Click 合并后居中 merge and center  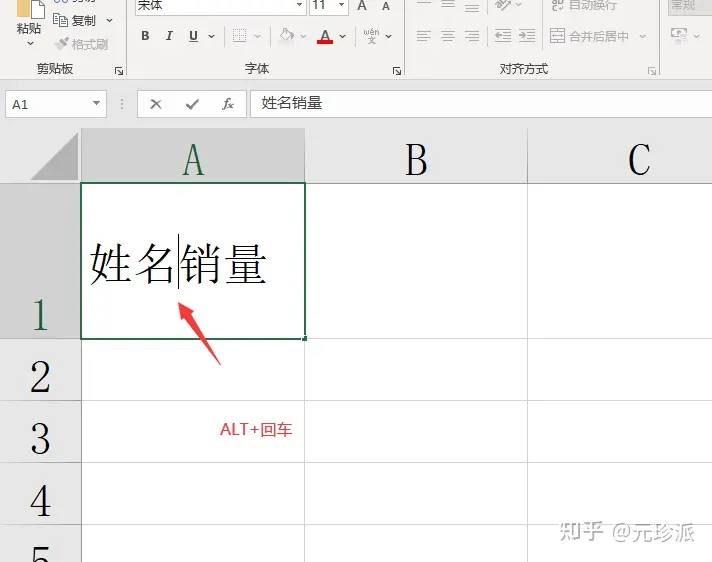click(x=589, y=36)
